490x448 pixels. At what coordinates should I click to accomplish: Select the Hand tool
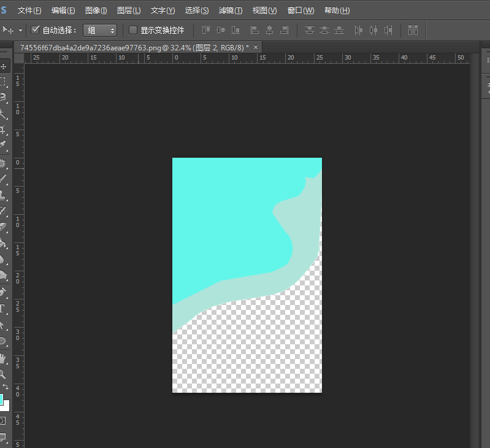coord(3,358)
